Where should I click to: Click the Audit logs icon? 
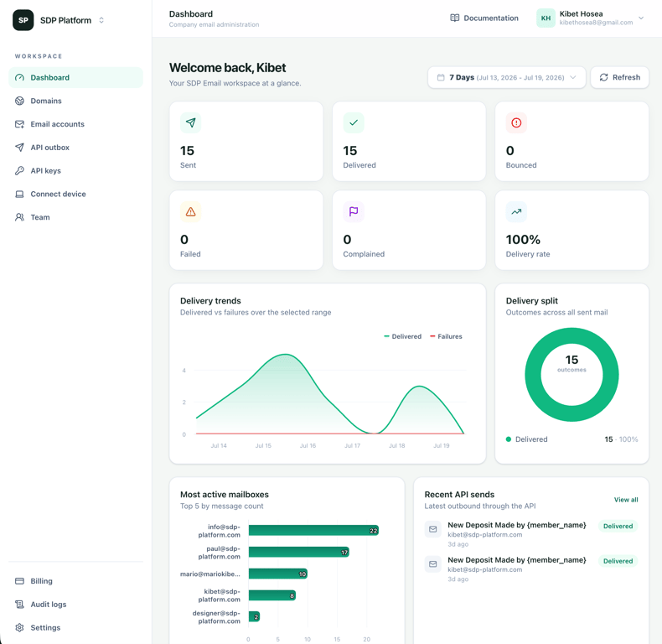pos(19,605)
